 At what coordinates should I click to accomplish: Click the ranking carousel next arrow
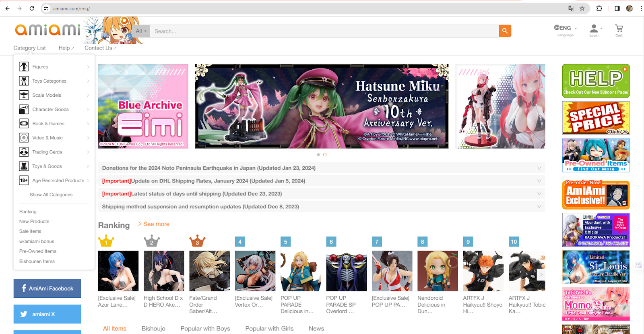541,275
